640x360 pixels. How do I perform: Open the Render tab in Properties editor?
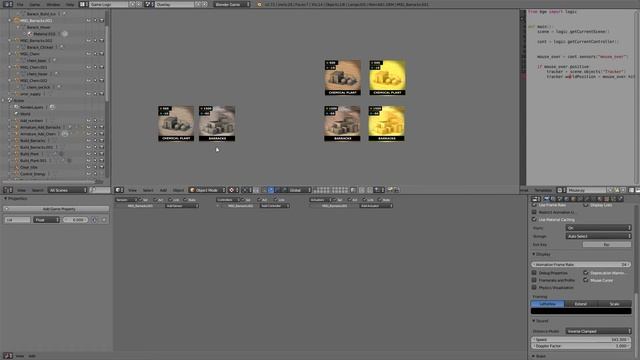(x=547, y=199)
